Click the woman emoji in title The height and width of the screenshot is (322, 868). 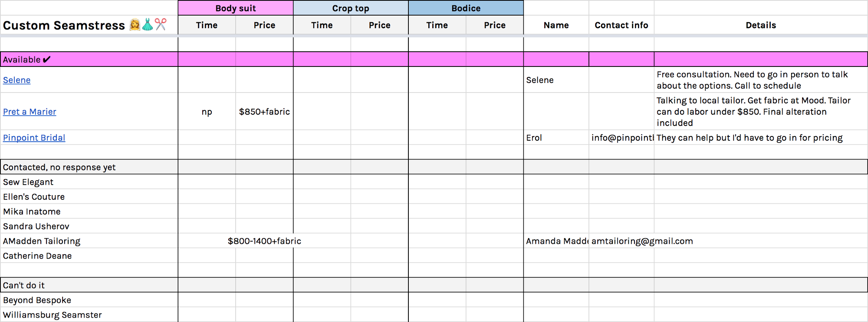click(x=135, y=24)
